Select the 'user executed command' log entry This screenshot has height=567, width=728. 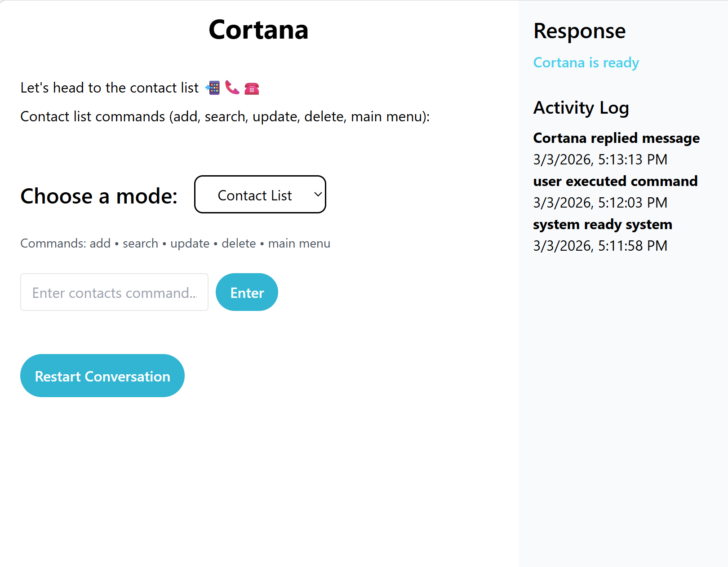[x=615, y=181]
